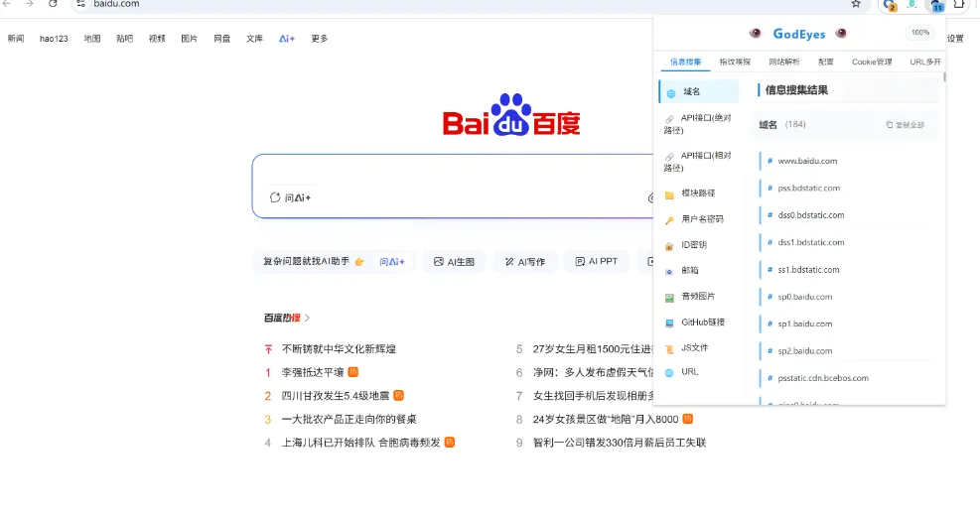Bookmark this page with the star icon
980x518 pixels.
click(x=856, y=4)
